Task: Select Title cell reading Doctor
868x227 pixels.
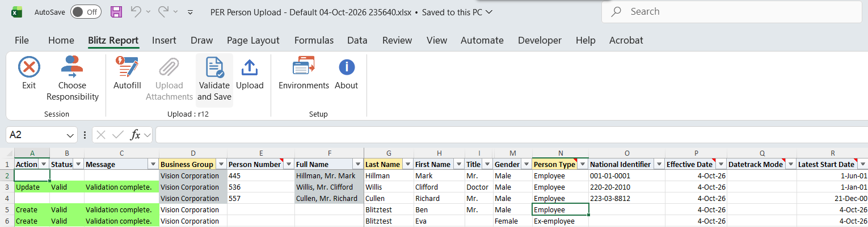Action: (479, 187)
